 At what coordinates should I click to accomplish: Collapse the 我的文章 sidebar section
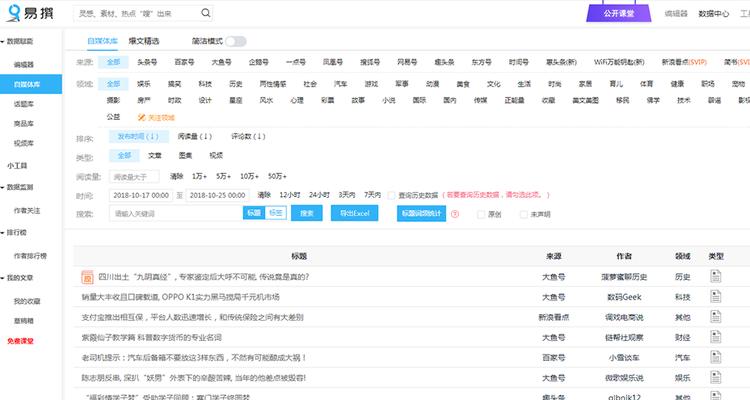click(x=17, y=278)
